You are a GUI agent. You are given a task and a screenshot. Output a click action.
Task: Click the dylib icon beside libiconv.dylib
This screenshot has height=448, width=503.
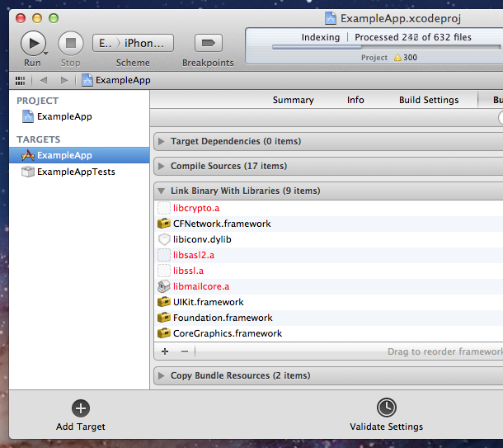164,239
